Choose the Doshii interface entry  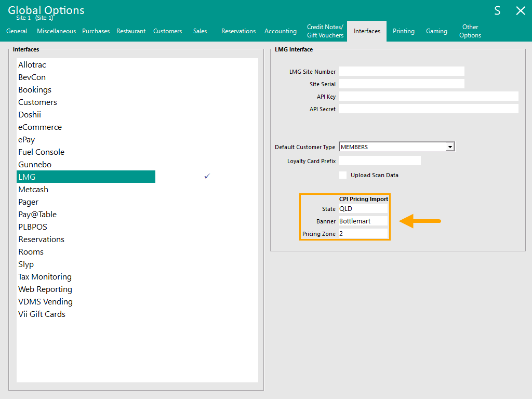click(30, 115)
